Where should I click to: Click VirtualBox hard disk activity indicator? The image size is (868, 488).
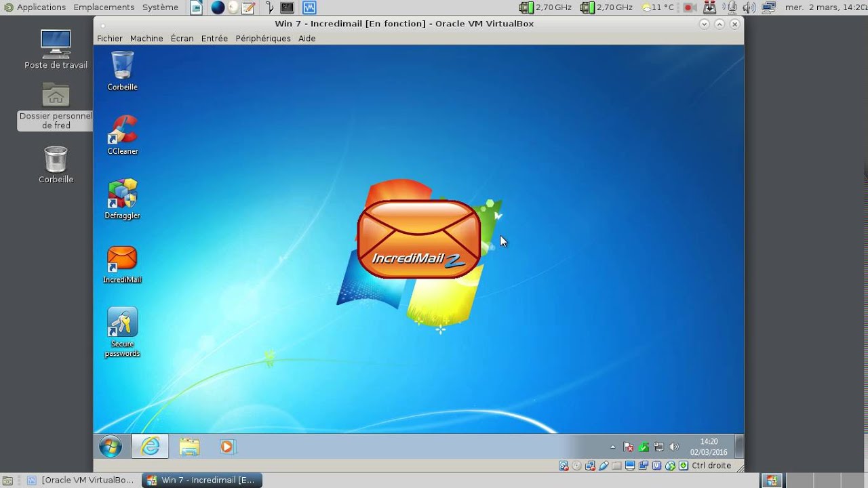pyautogui.click(x=564, y=466)
